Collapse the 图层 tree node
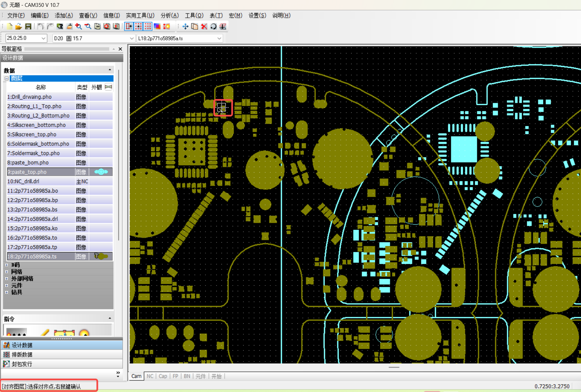Image resolution: width=581 pixels, height=392 pixels. [x=6, y=78]
